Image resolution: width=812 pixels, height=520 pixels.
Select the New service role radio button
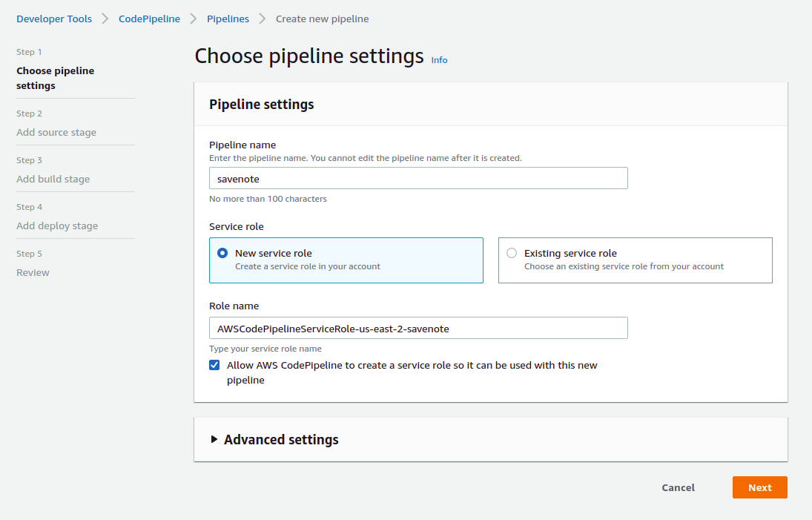click(x=222, y=253)
